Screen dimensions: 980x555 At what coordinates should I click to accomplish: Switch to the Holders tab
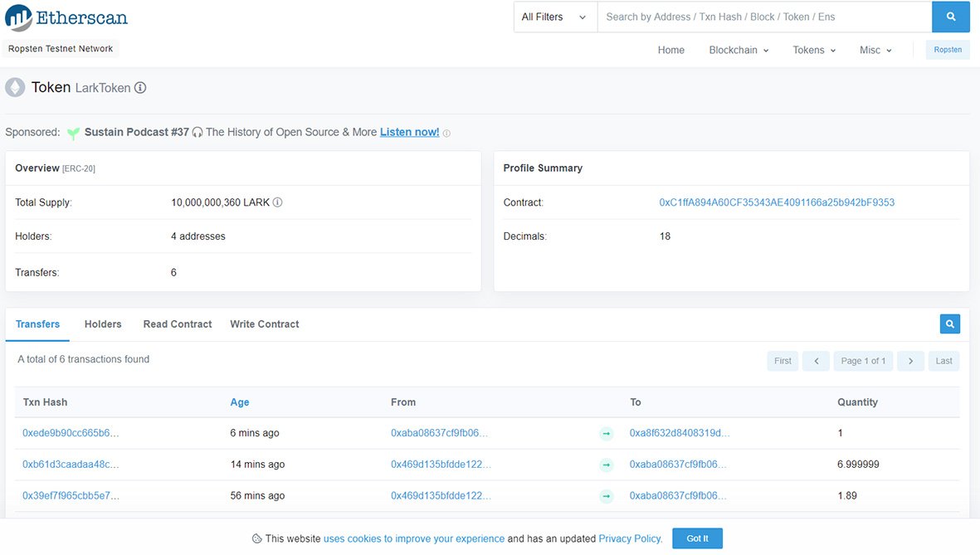click(103, 324)
